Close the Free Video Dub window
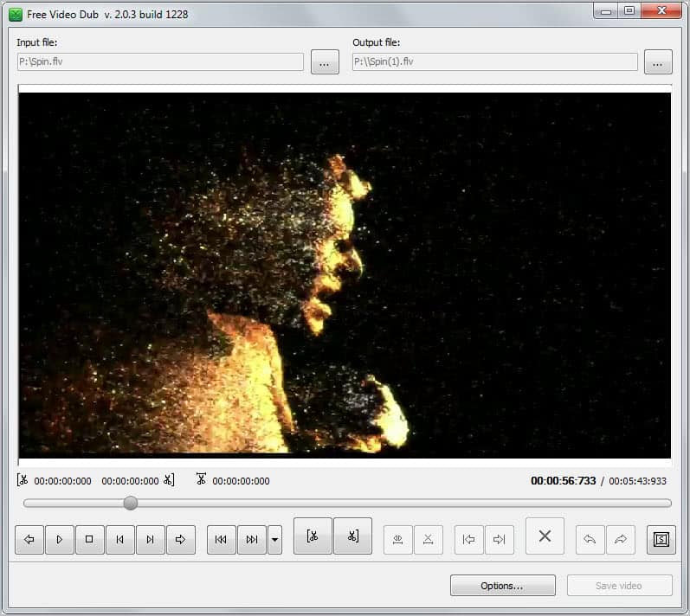690x616 pixels. [661, 10]
